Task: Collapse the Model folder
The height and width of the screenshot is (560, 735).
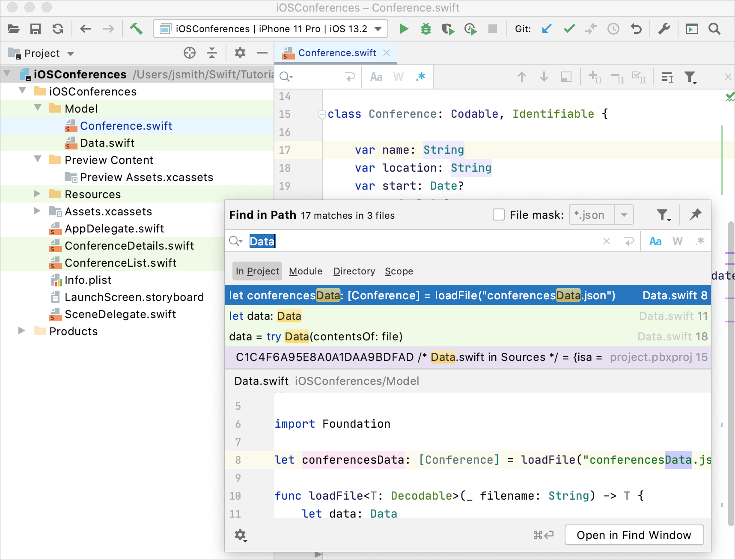Action: [x=38, y=108]
